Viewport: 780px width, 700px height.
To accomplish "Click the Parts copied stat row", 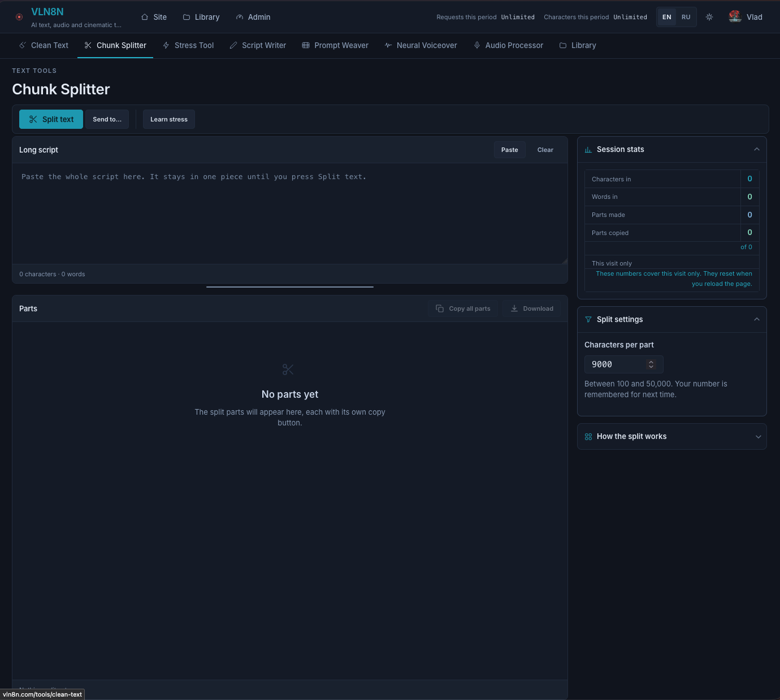I will 672,233.
